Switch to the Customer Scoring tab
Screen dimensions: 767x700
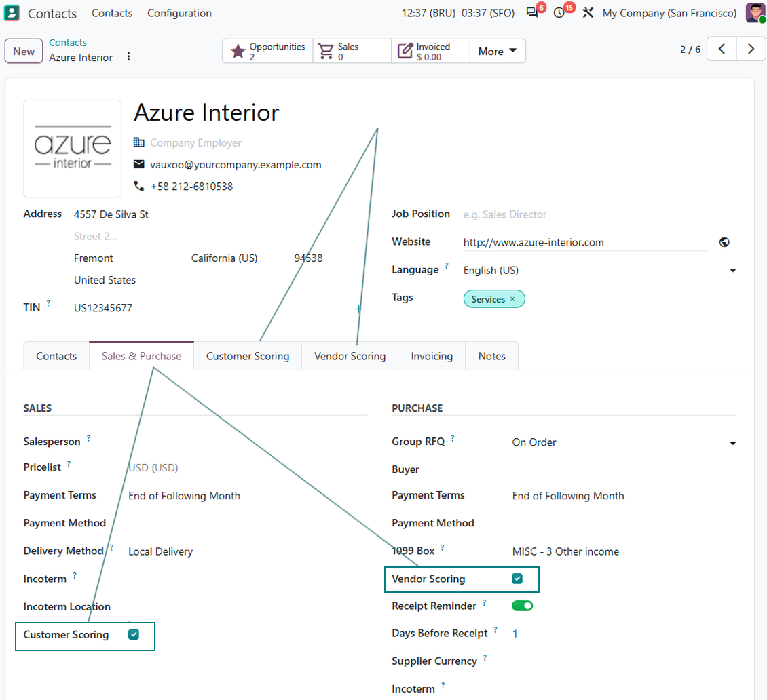click(248, 356)
